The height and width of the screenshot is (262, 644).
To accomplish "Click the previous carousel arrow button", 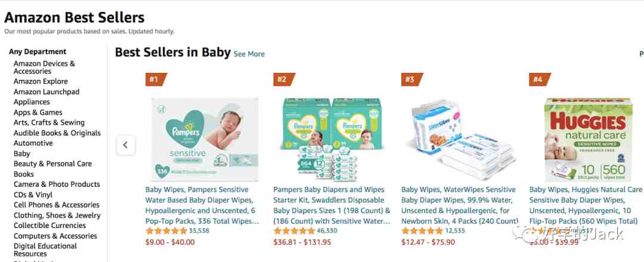I will click(126, 145).
